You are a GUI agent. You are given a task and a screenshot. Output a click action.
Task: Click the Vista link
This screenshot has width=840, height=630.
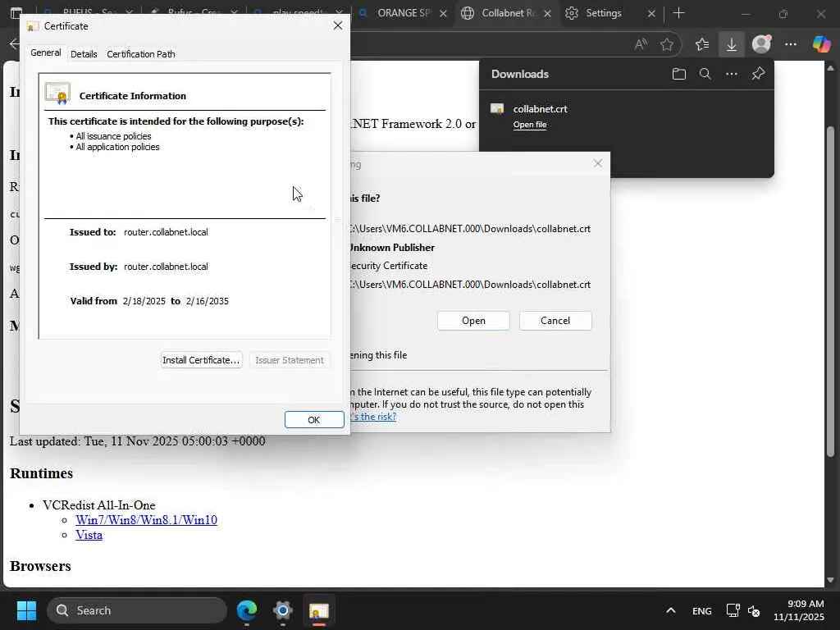(89, 535)
